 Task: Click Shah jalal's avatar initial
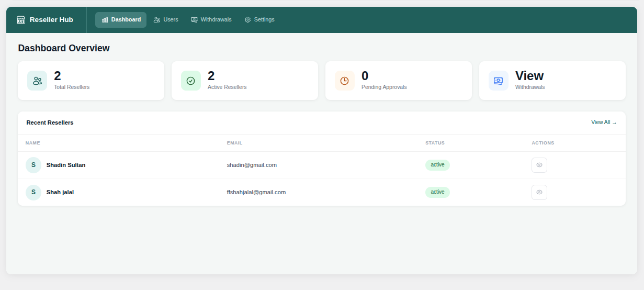(x=33, y=192)
